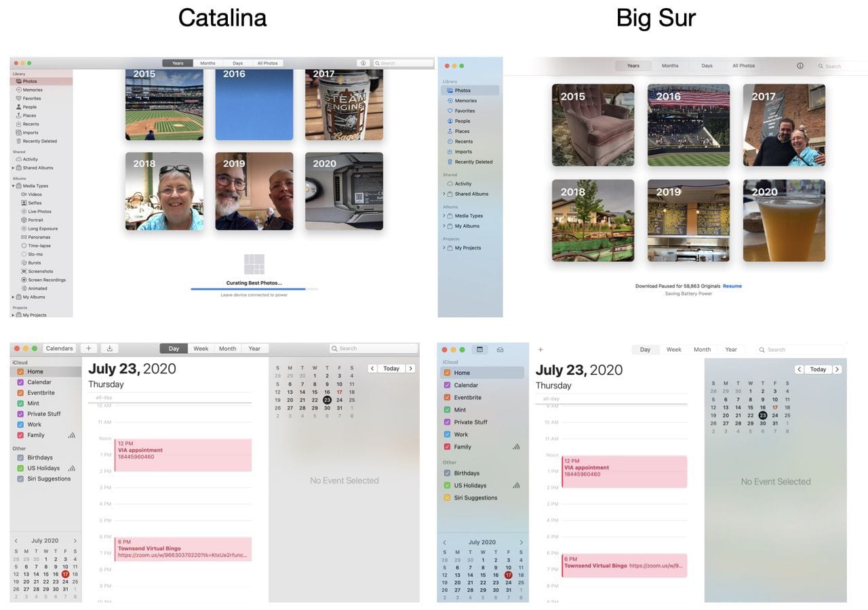Switch to Months tab in Big Sur Photos

[670, 66]
